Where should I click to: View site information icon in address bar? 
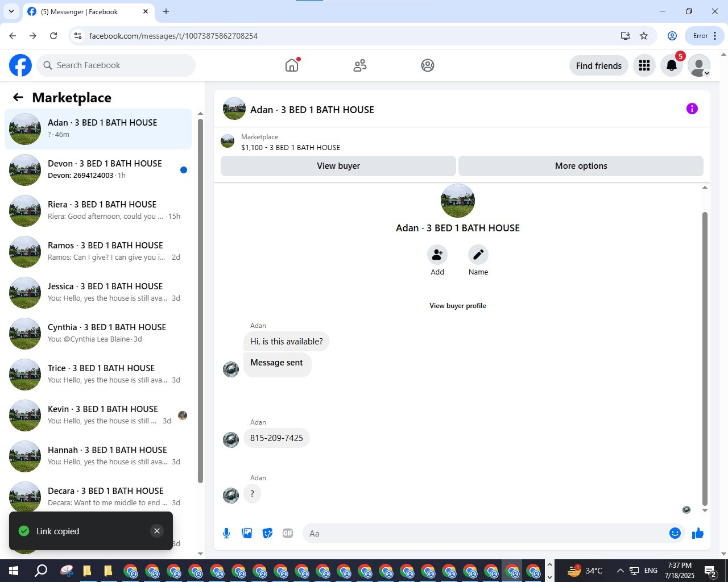tap(78, 36)
